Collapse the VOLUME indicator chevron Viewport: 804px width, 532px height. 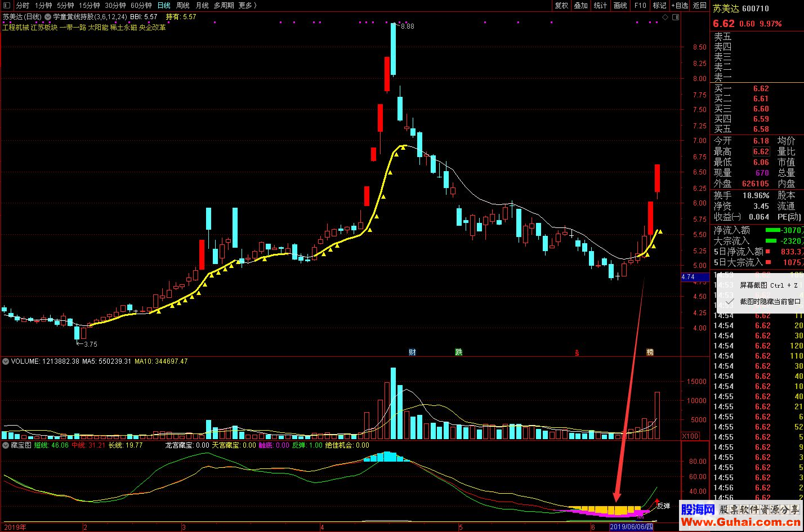click(x=6, y=361)
